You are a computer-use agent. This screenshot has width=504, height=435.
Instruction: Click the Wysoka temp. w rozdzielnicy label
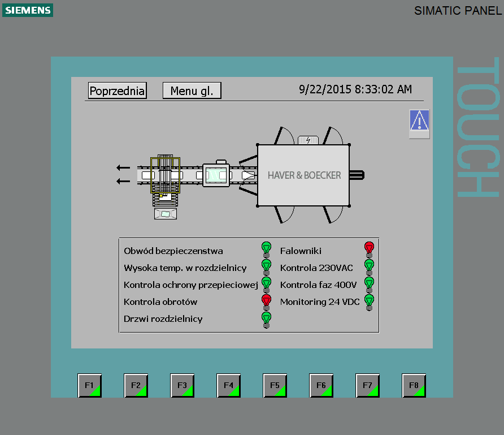click(185, 268)
